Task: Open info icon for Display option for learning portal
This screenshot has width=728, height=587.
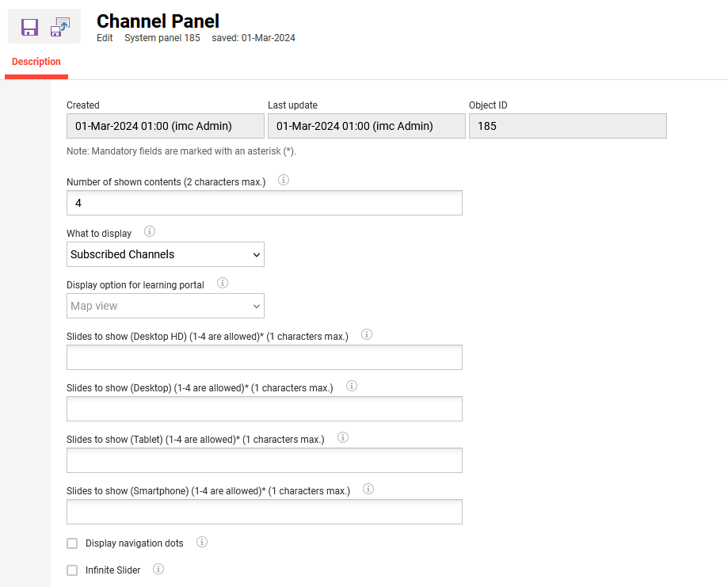Action: (223, 284)
